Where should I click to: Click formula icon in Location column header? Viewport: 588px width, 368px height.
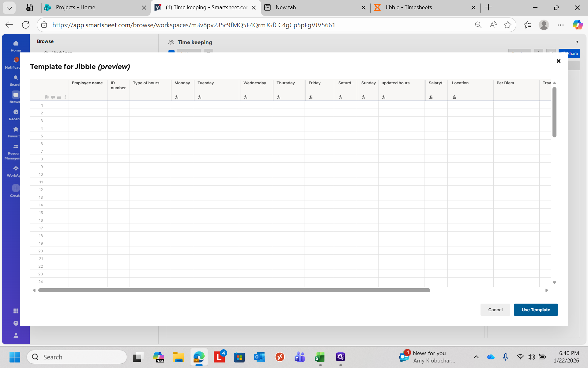tap(454, 97)
